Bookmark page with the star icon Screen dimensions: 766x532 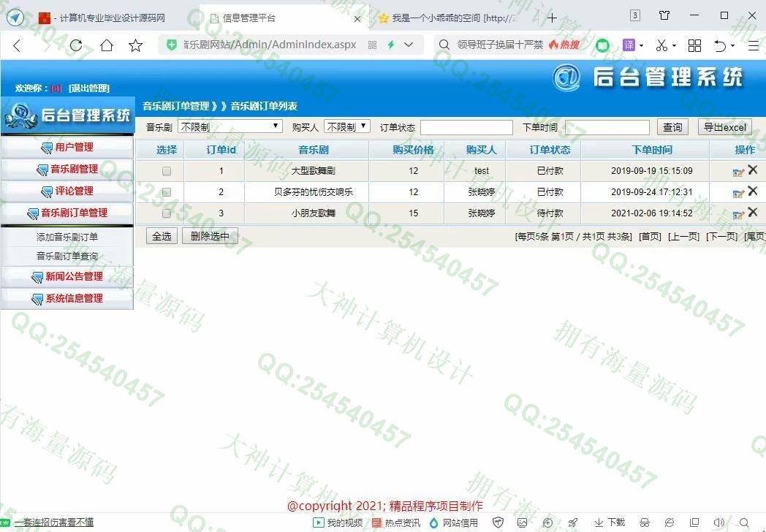(x=135, y=45)
